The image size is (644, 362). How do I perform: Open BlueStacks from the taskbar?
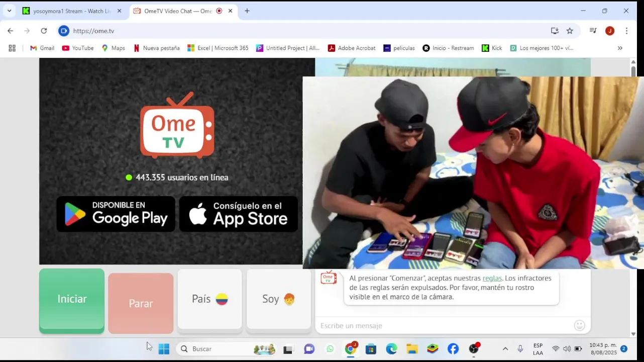[x=433, y=349]
